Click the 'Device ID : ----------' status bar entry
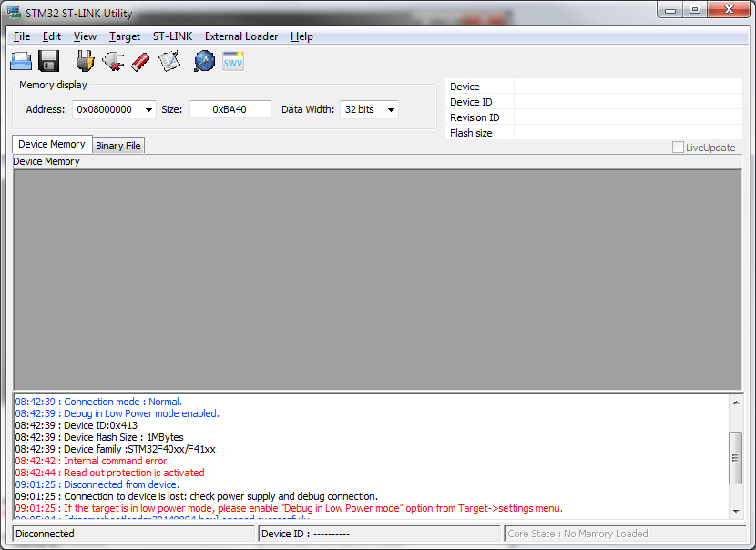Screen dimensions: 756x550 pos(380,534)
